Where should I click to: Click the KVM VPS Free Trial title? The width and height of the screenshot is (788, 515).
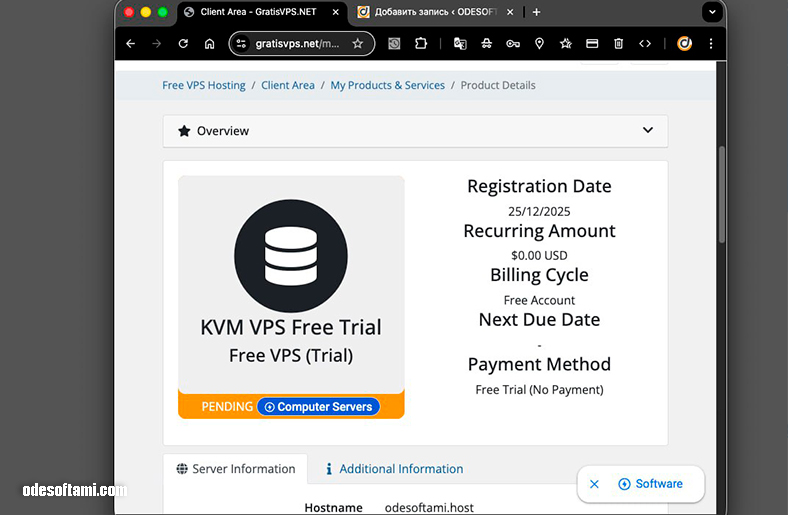[x=291, y=327]
